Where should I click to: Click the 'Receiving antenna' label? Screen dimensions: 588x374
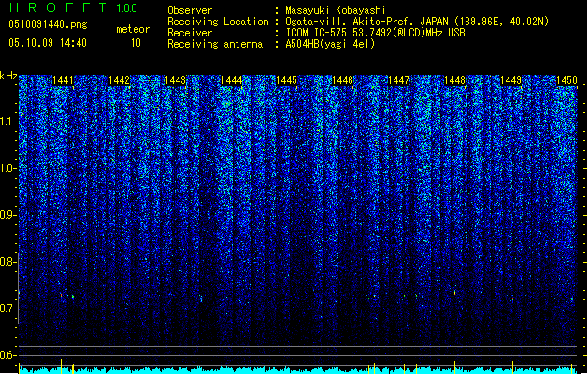pos(215,44)
